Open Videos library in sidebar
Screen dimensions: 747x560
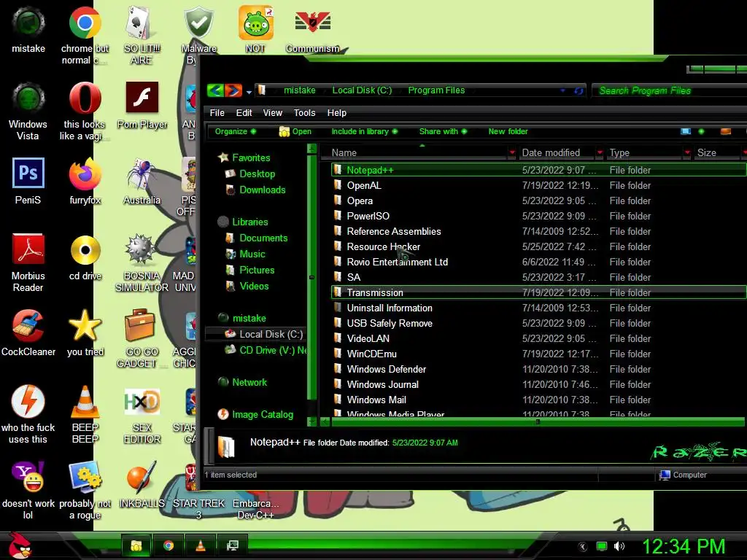(x=254, y=286)
